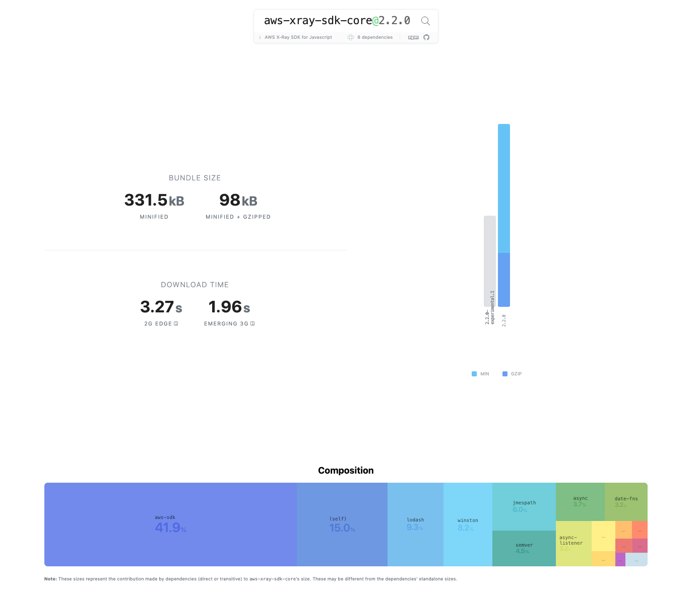Open the jmespath 6.0% treemap block

coord(524,506)
